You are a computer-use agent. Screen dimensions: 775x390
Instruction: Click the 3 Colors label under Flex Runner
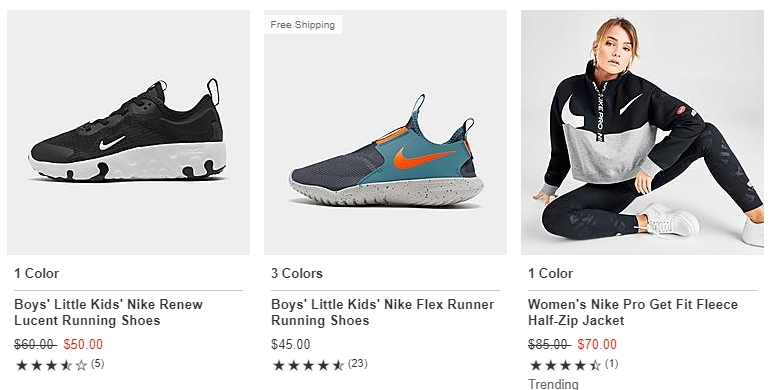point(297,273)
